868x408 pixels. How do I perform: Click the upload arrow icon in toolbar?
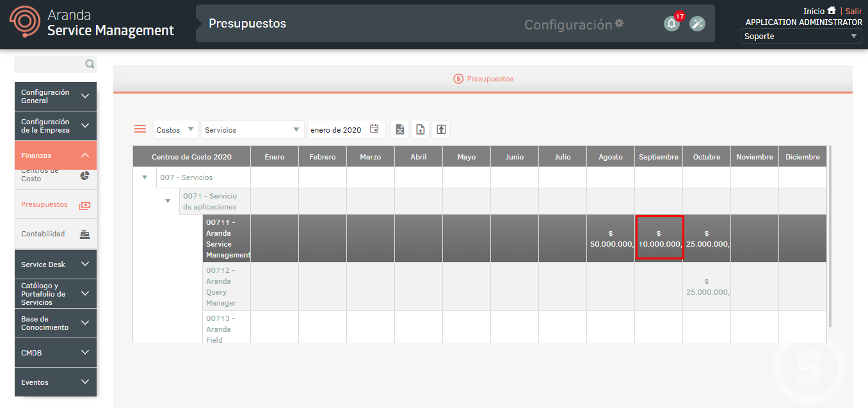coord(441,129)
